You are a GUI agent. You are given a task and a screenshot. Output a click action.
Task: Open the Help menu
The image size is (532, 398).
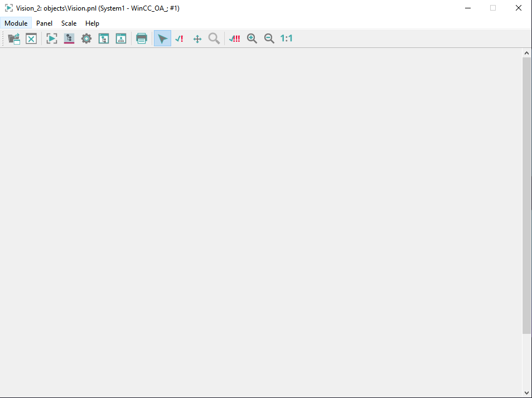(92, 23)
